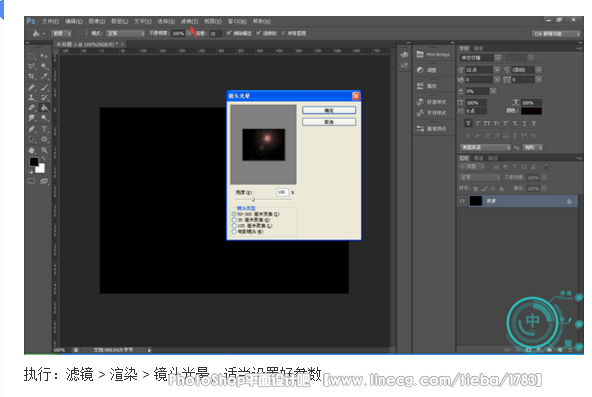Click the Character panel text color swatch

click(x=531, y=111)
